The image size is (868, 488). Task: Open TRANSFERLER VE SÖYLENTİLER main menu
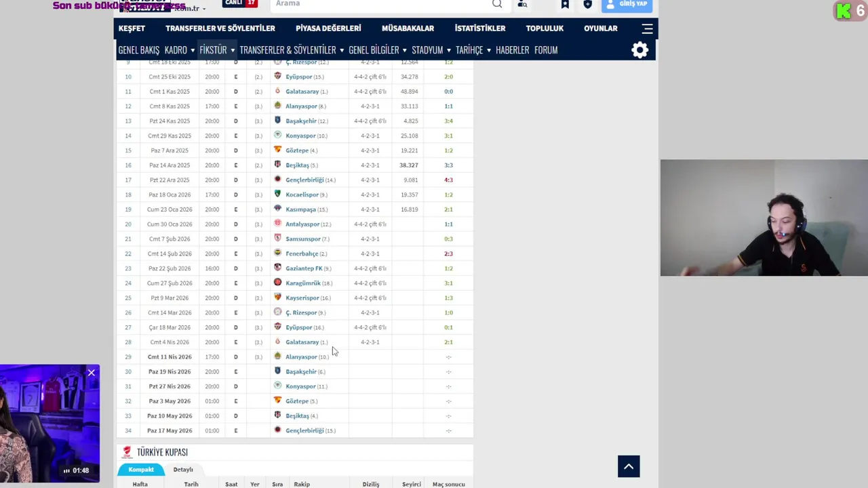coord(220,28)
